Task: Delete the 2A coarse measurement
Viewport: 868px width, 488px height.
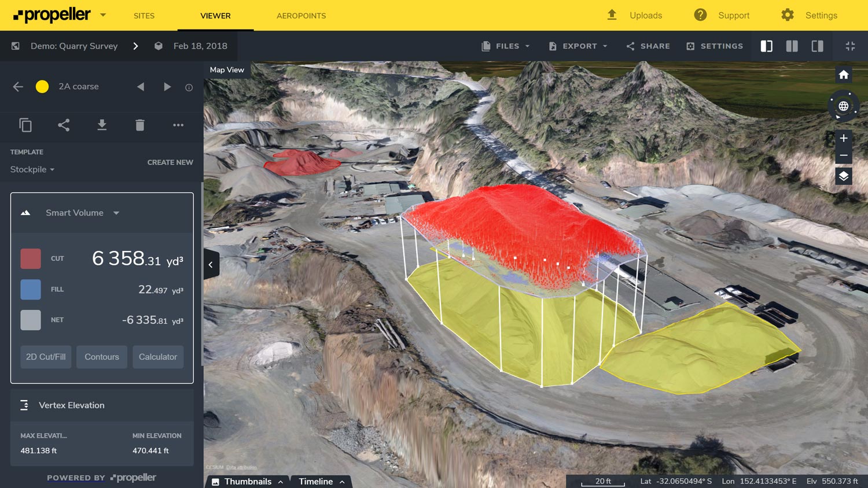Action: [140, 125]
